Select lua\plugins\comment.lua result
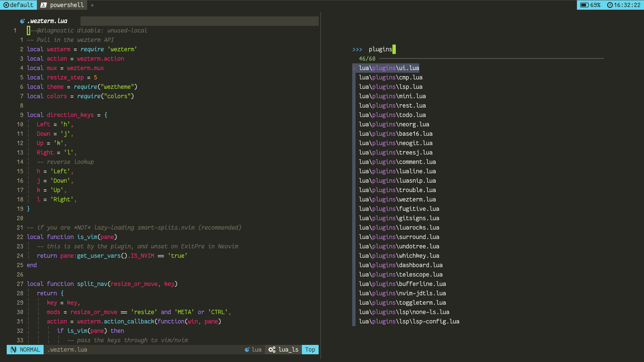 397,162
